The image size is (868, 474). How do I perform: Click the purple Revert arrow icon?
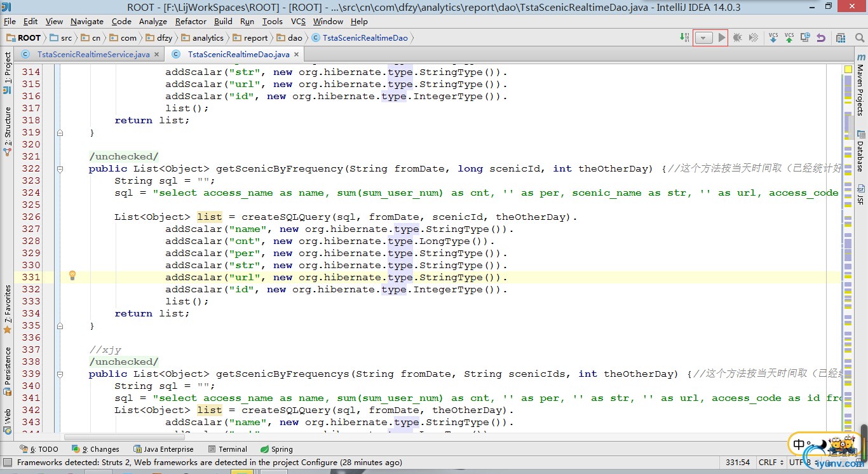click(821, 38)
